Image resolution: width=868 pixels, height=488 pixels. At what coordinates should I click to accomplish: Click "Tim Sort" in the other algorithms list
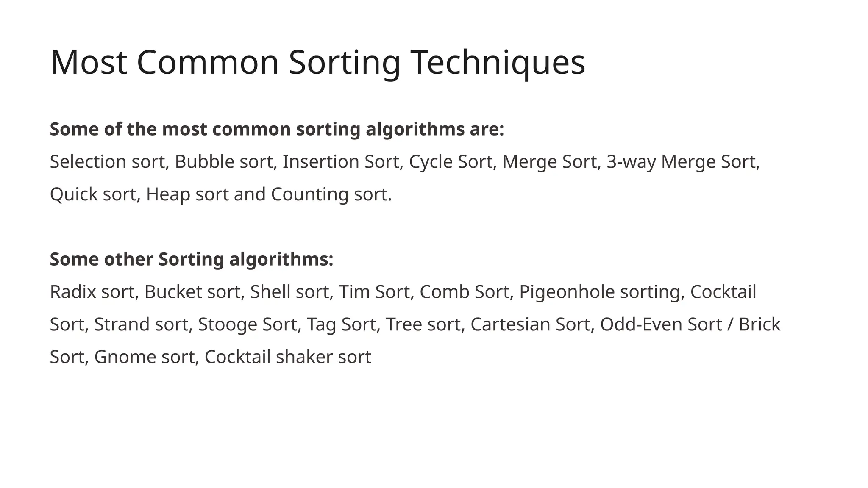point(374,292)
